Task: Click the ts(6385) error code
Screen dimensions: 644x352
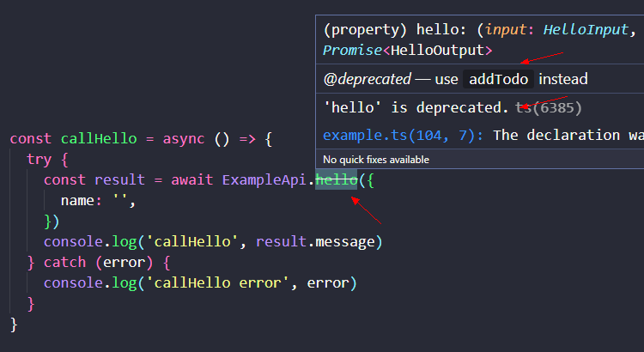Action: point(549,107)
